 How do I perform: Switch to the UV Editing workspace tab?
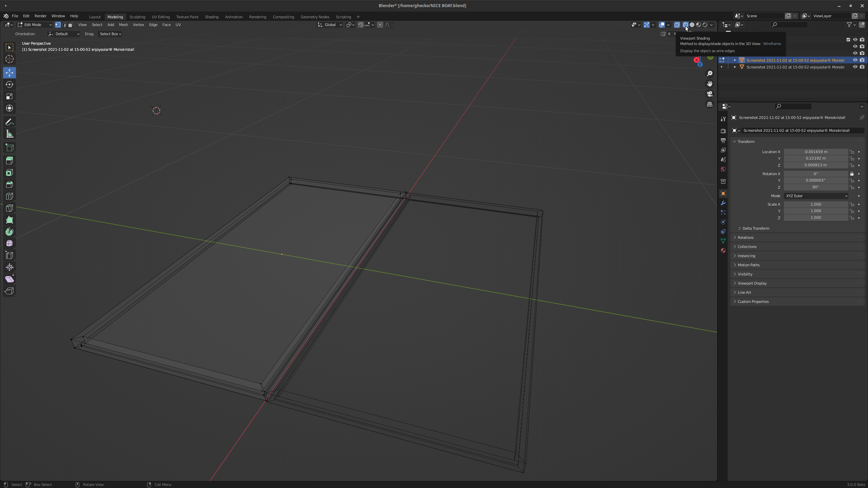coord(160,17)
